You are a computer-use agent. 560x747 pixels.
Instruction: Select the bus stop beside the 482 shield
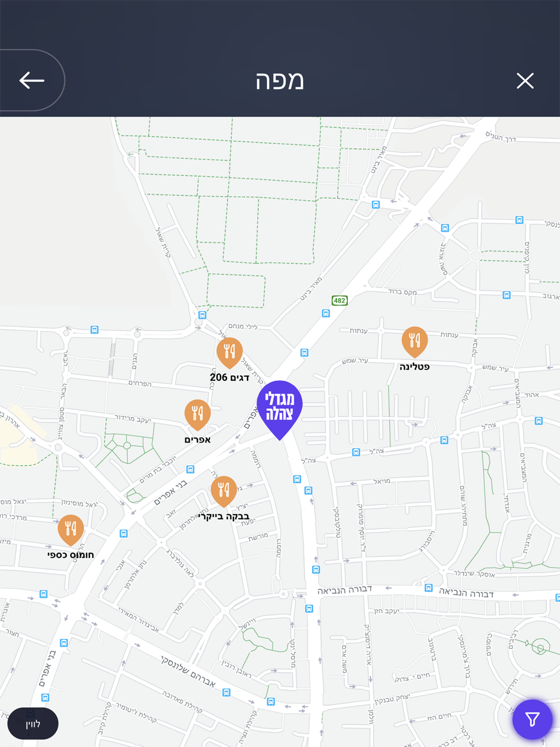(326, 314)
